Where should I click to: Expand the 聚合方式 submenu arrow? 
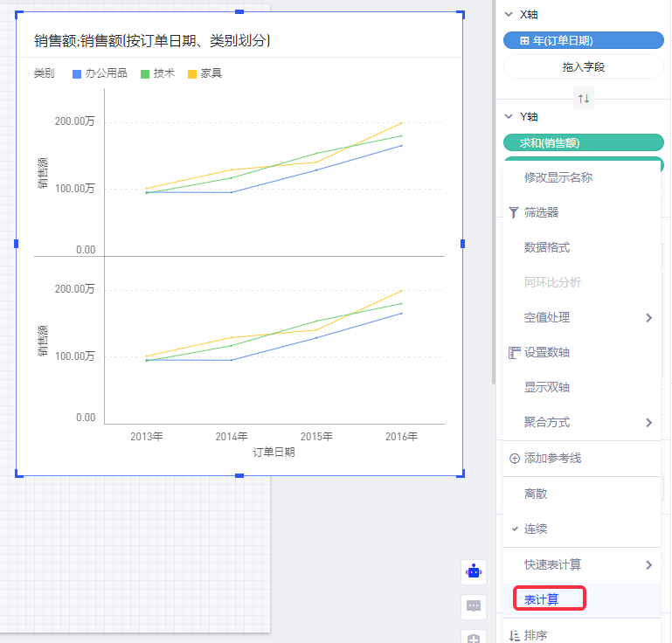point(648,422)
